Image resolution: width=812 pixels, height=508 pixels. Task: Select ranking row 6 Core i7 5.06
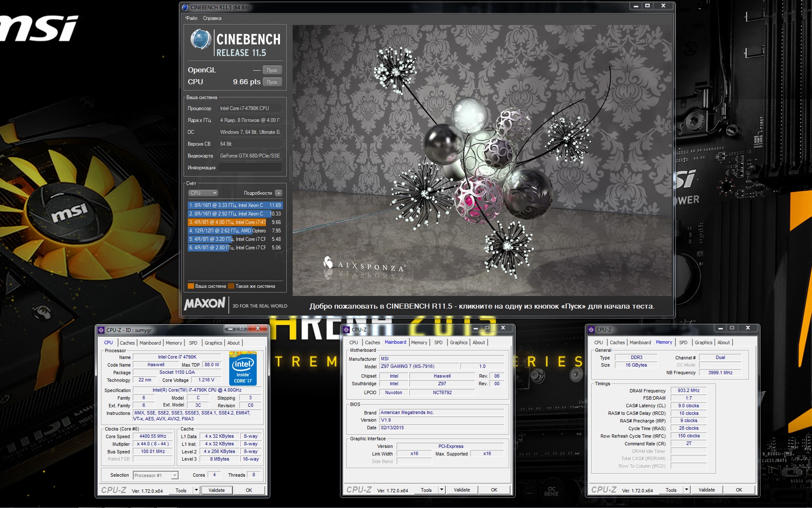click(235, 248)
